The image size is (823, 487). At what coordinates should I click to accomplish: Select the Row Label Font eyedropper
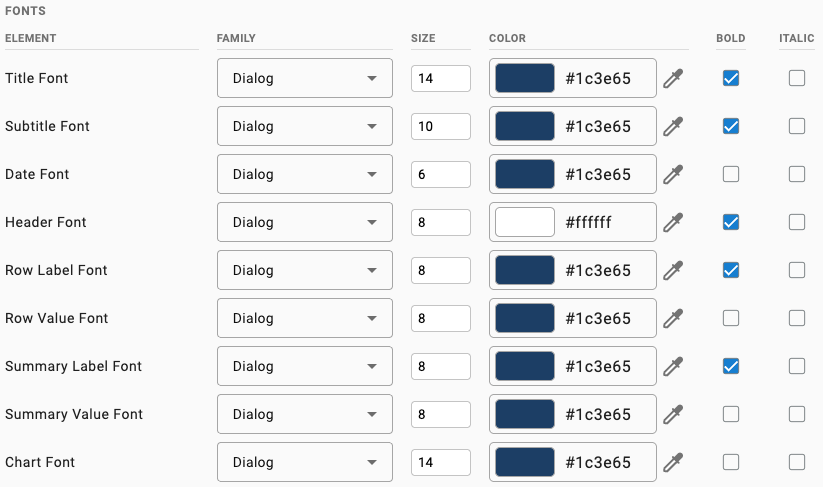(673, 270)
